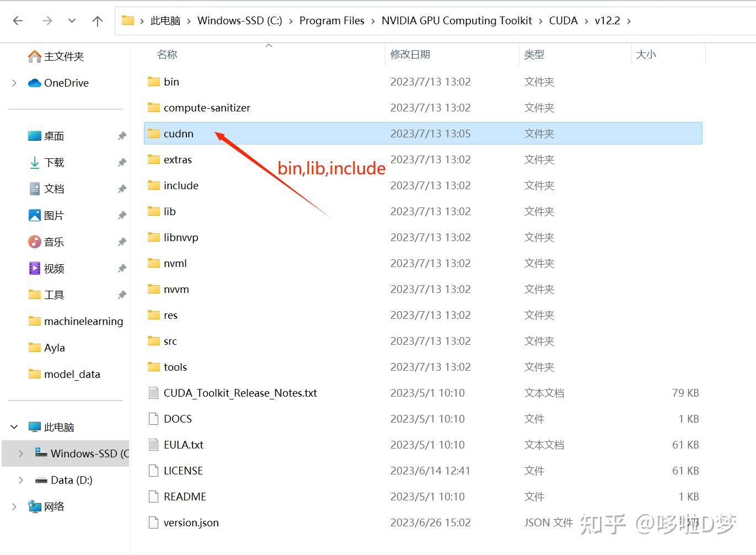
Task: Click the up-one-level arrow
Action: (97, 20)
